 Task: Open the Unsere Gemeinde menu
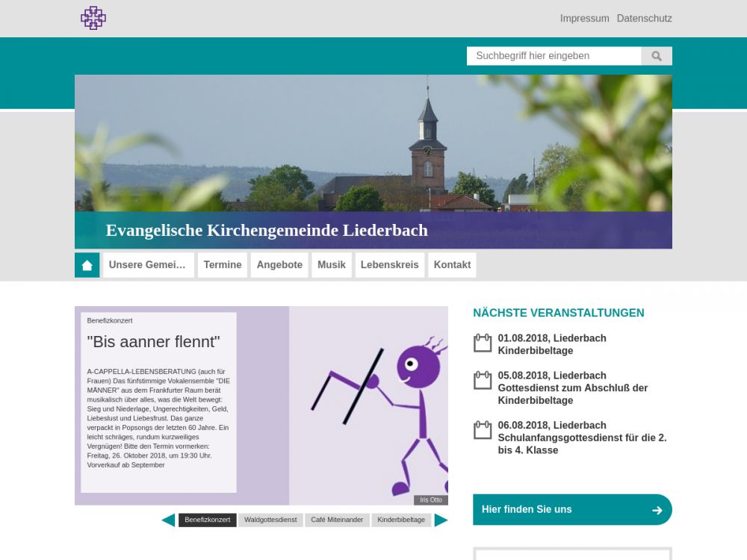coord(148,265)
